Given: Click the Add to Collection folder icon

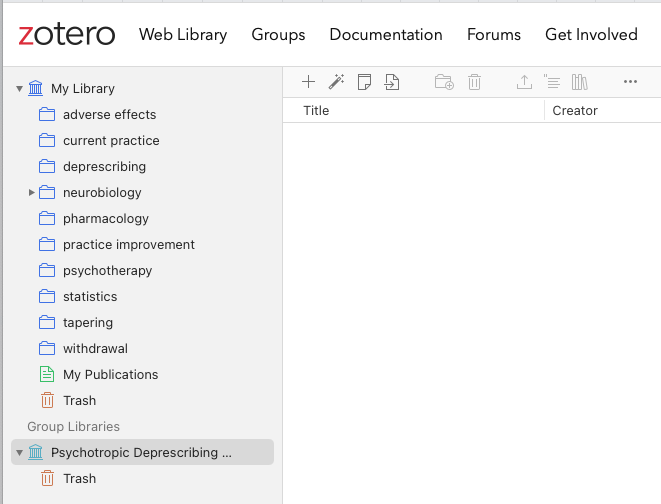Looking at the screenshot, I should click(x=444, y=82).
